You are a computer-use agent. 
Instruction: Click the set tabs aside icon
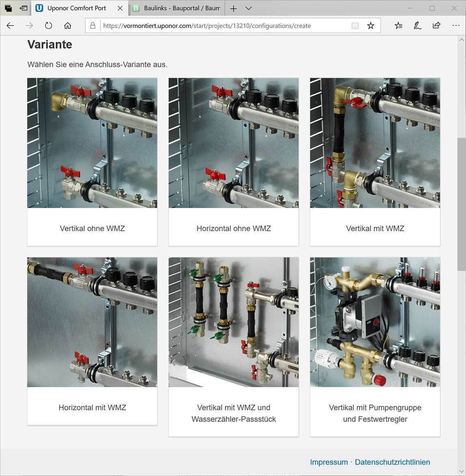point(24,8)
